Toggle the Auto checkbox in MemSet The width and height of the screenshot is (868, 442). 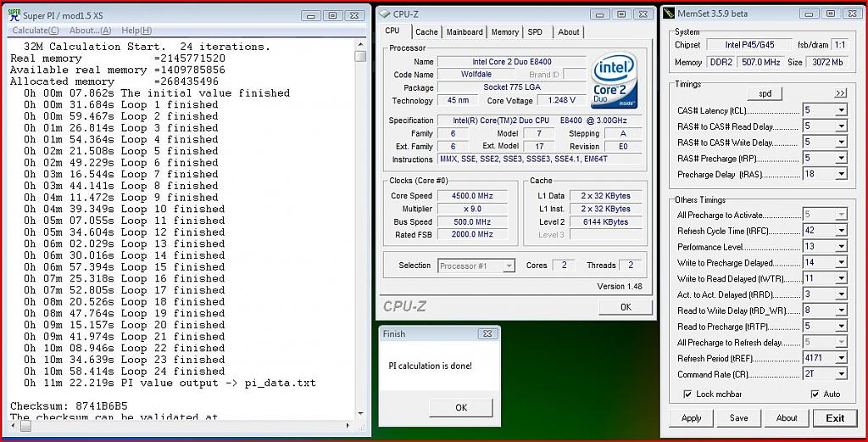[x=815, y=394]
